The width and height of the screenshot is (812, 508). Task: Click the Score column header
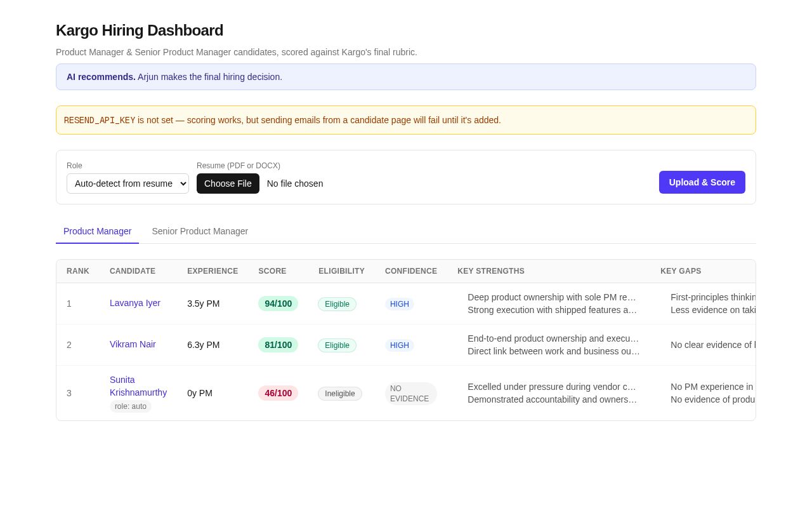[272, 271]
